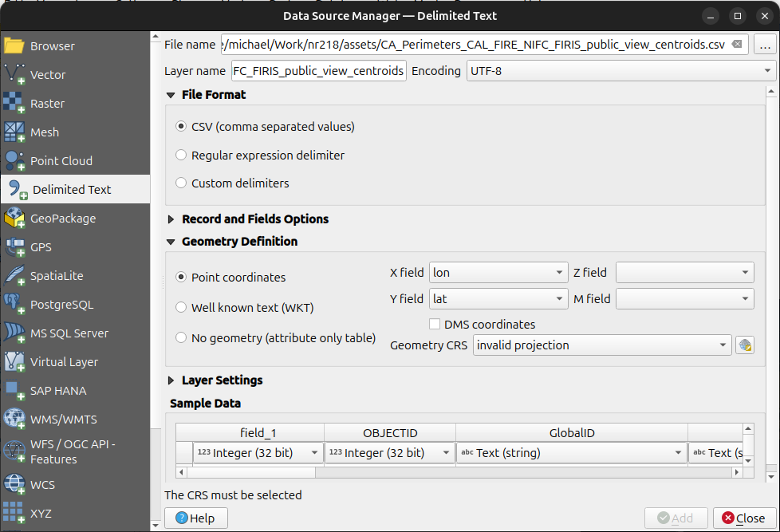Open the Geometry CRS invalid projection dropdown

coord(602,345)
